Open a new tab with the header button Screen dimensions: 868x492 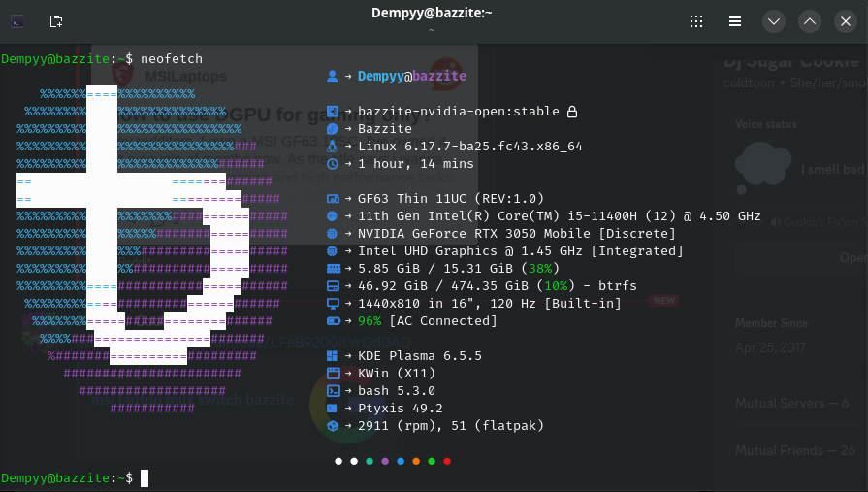tap(56, 21)
